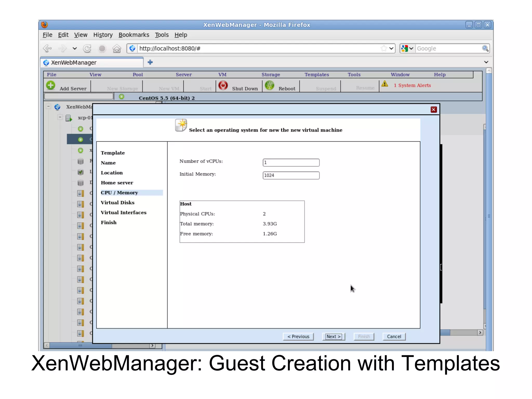
Task: Open the XenWebManager Storage menu
Action: 271,75
